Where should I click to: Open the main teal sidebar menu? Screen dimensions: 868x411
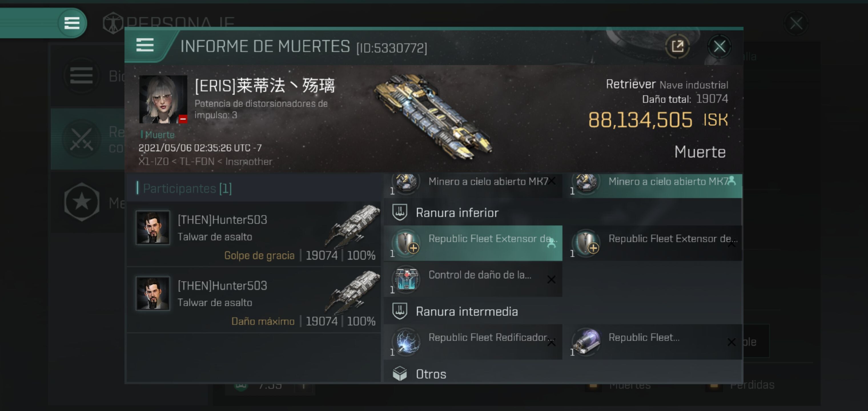point(72,23)
